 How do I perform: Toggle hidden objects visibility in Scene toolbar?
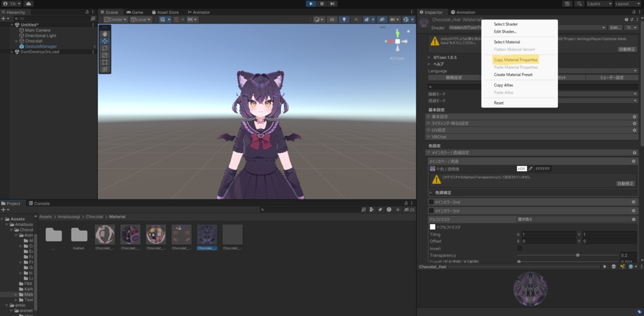(x=382, y=20)
